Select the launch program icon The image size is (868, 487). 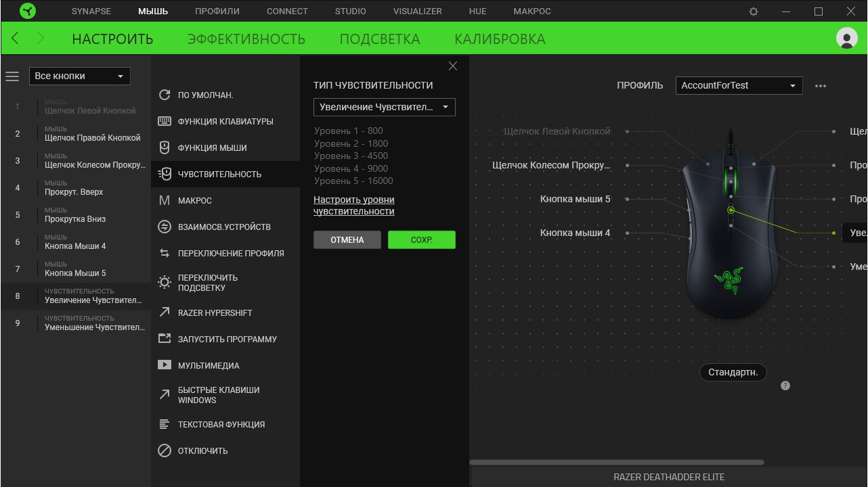pos(165,340)
